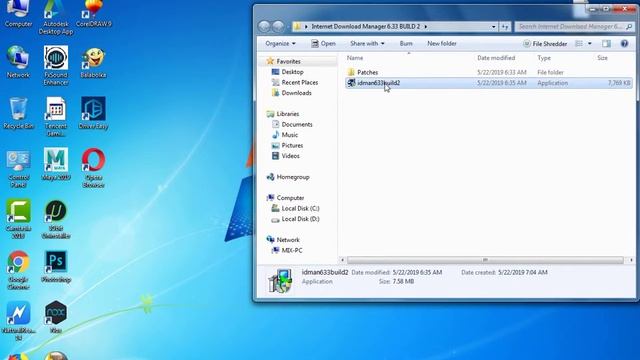
Task: Select Homegroup in navigation pane
Action: point(293,177)
